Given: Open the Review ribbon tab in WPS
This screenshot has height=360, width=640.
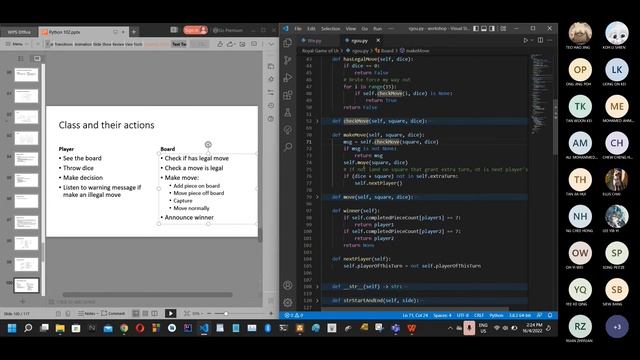Looking at the screenshot, I should point(118,44).
